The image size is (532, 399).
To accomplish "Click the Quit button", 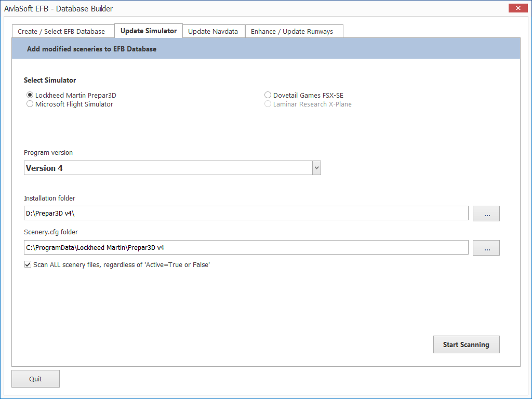I will 36,379.
